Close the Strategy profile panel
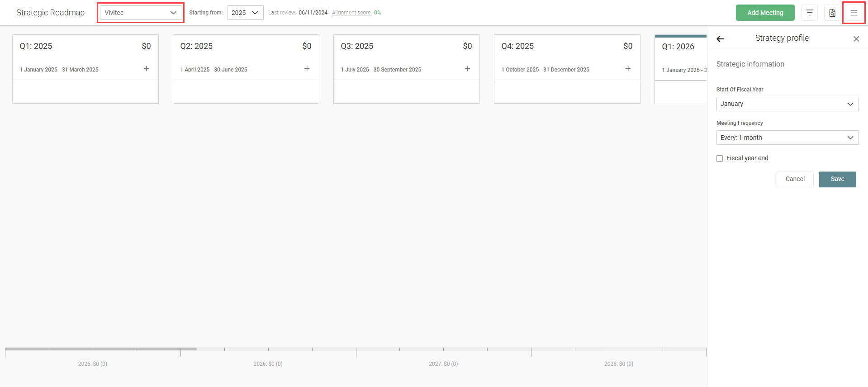Viewport: 868px width, 387px height. click(856, 39)
